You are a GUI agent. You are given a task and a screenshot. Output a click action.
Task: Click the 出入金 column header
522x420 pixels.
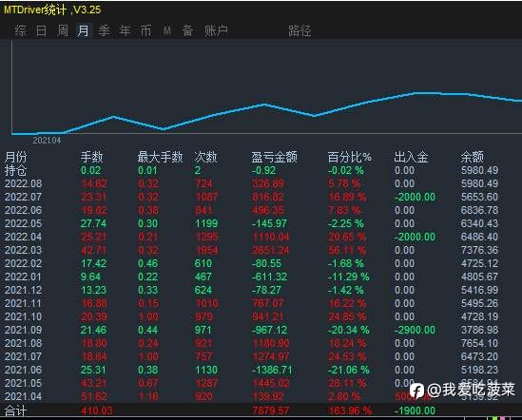[411, 157]
